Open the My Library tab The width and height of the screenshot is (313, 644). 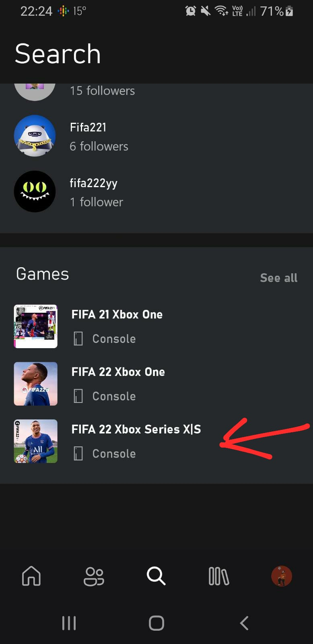pyautogui.click(x=219, y=576)
